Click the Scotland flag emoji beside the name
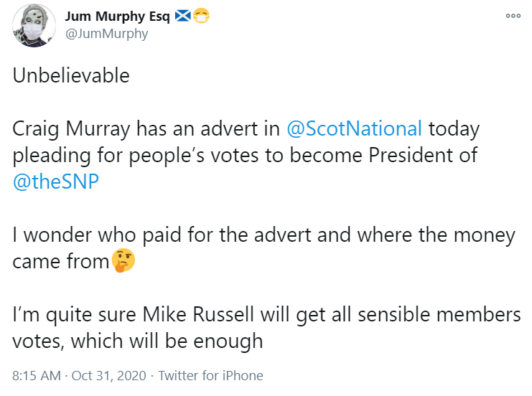Image resolution: width=532 pixels, height=396 pixels. click(x=183, y=16)
